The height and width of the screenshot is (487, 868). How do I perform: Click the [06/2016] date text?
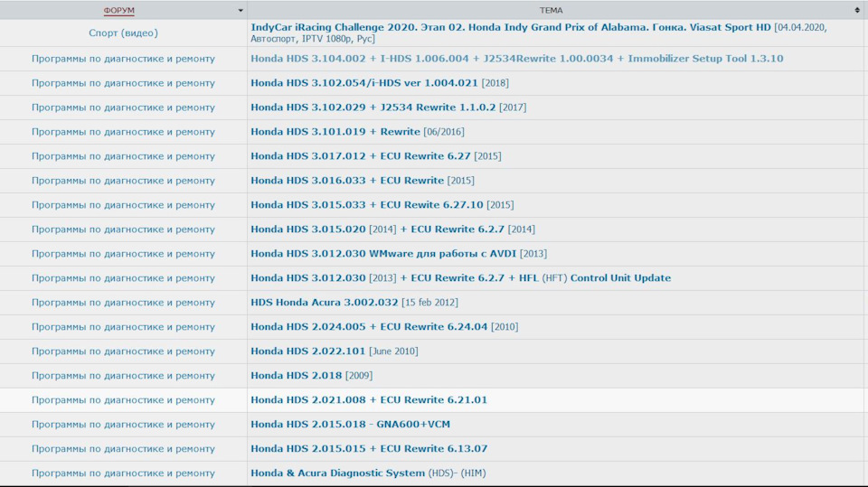click(444, 131)
